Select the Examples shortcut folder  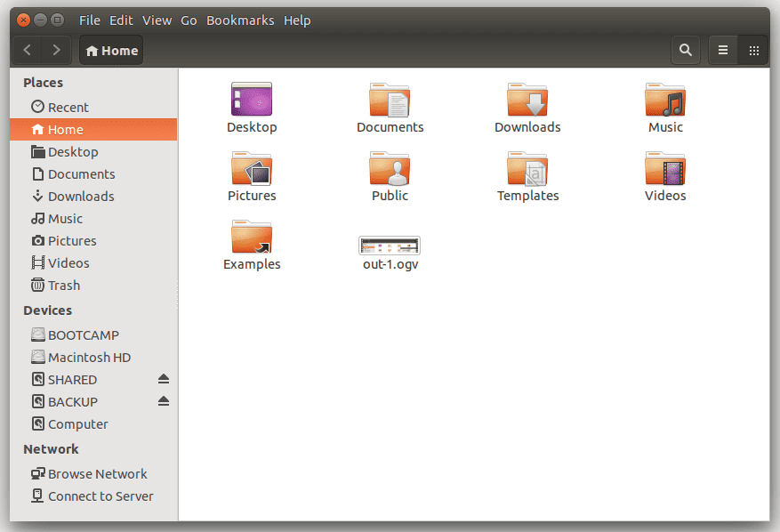click(x=251, y=237)
